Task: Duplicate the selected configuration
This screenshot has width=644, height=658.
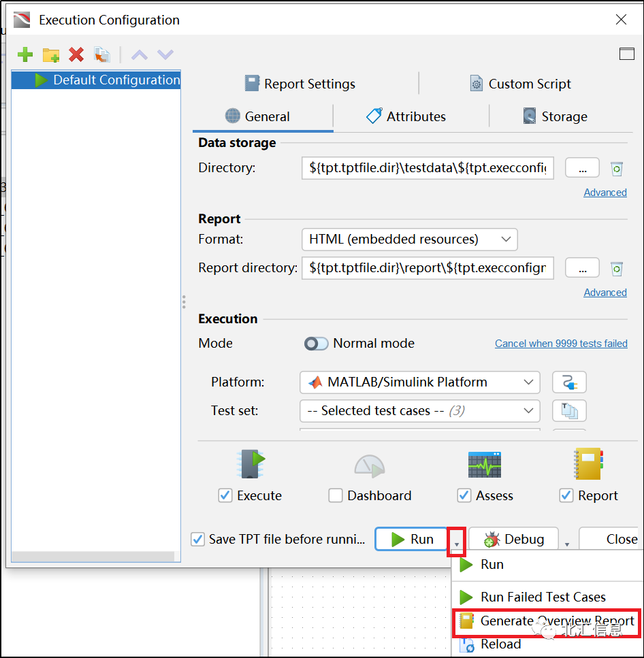Action: coord(102,54)
